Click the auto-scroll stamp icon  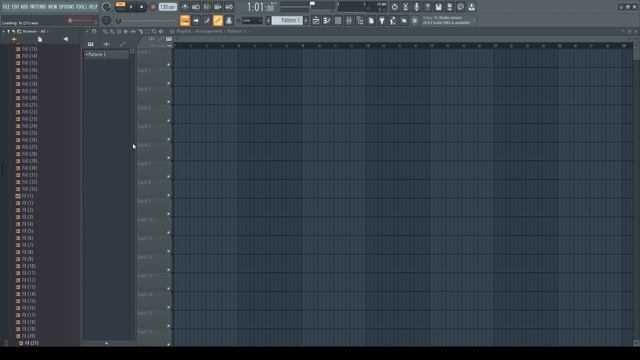[229, 20]
